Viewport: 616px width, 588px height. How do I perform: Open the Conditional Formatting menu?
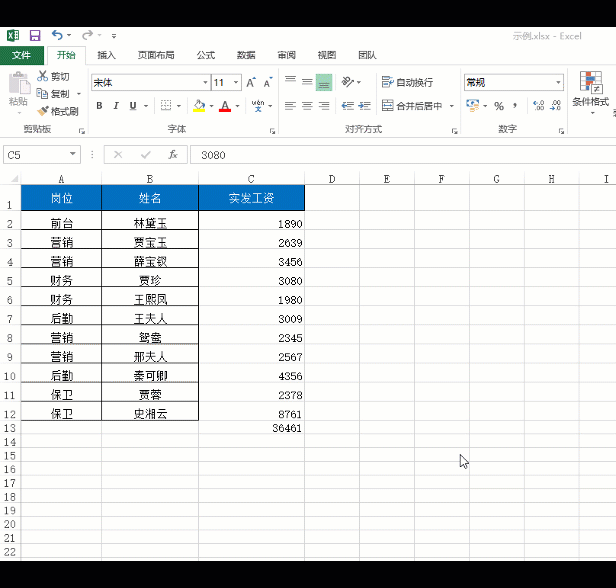(590, 93)
